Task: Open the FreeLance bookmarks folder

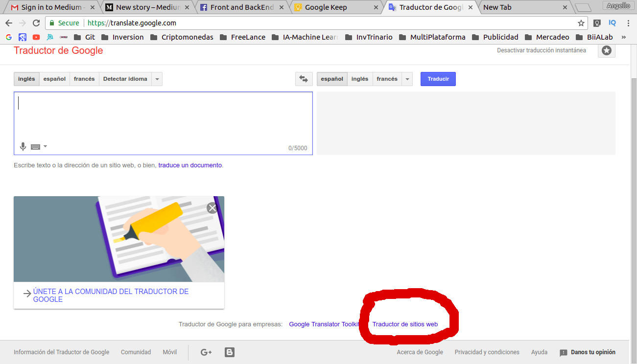Action: [242, 37]
